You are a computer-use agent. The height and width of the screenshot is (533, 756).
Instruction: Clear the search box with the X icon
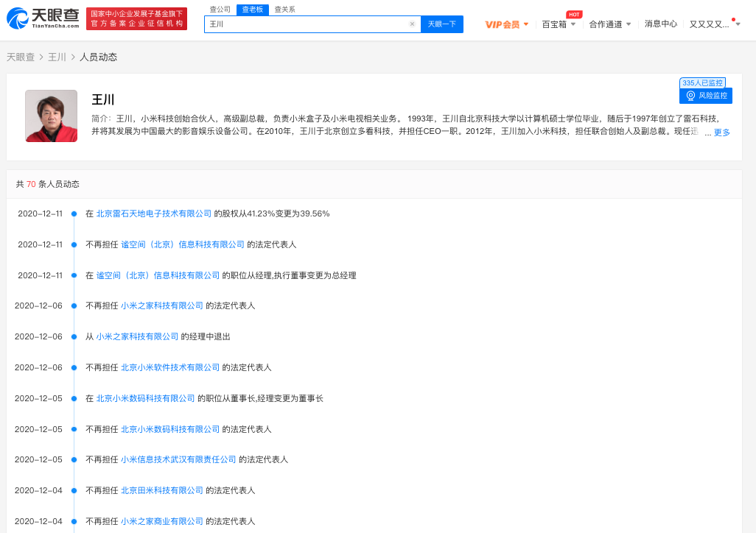(x=412, y=24)
